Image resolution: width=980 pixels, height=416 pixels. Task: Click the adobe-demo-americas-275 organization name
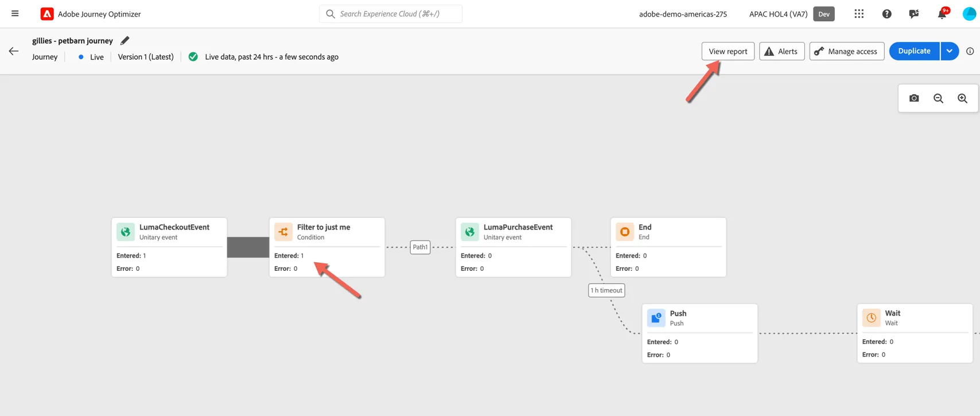[x=683, y=14]
